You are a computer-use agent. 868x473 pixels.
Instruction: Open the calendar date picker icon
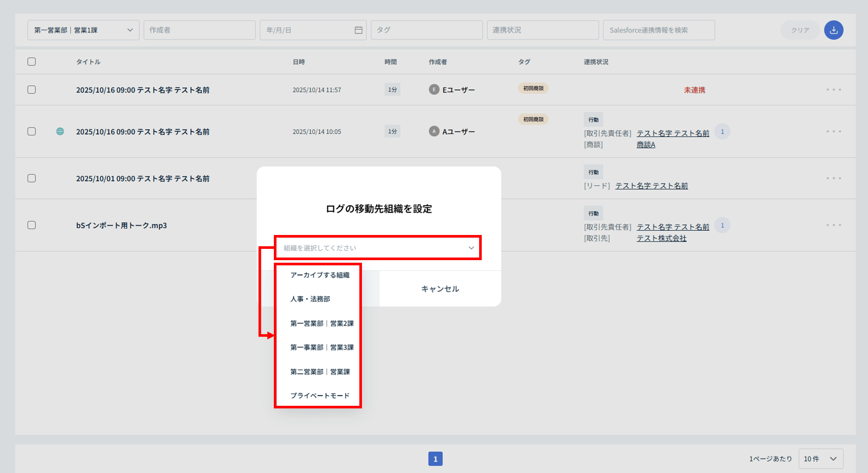[x=358, y=30]
